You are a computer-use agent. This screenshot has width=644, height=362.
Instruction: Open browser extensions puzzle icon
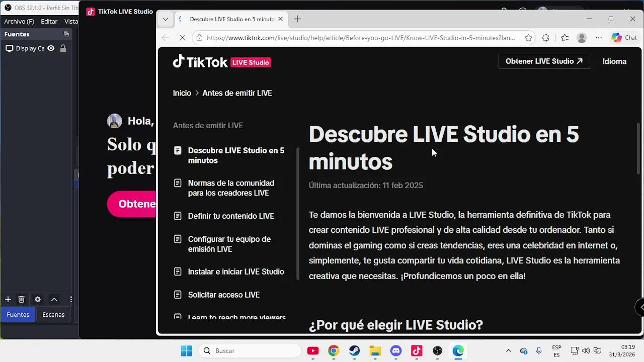coord(546,38)
